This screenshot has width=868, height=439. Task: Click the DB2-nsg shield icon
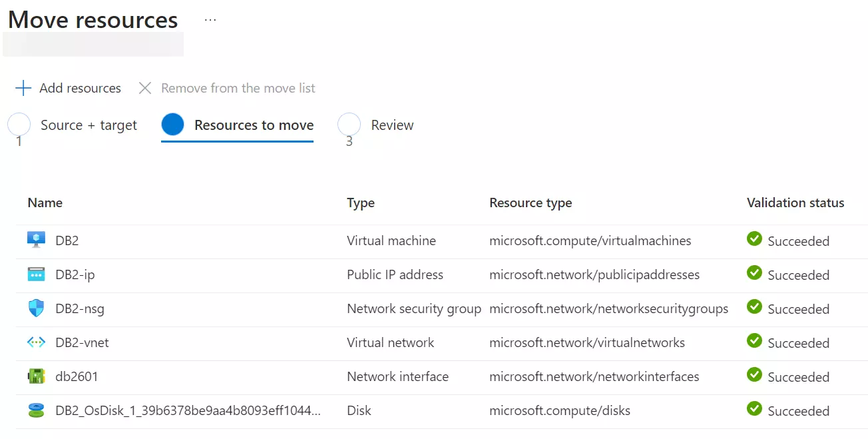(36, 308)
